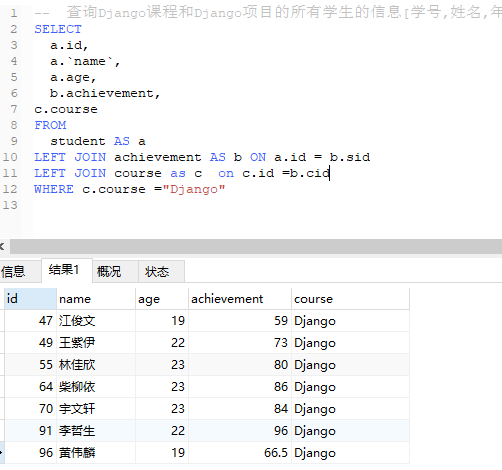
Task: Click the achievement column header
Action: [240, 299]
